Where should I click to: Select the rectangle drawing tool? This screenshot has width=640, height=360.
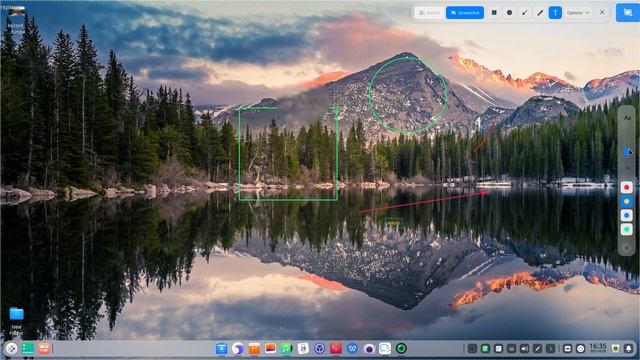pyautogui.click(x=494, y=13)
